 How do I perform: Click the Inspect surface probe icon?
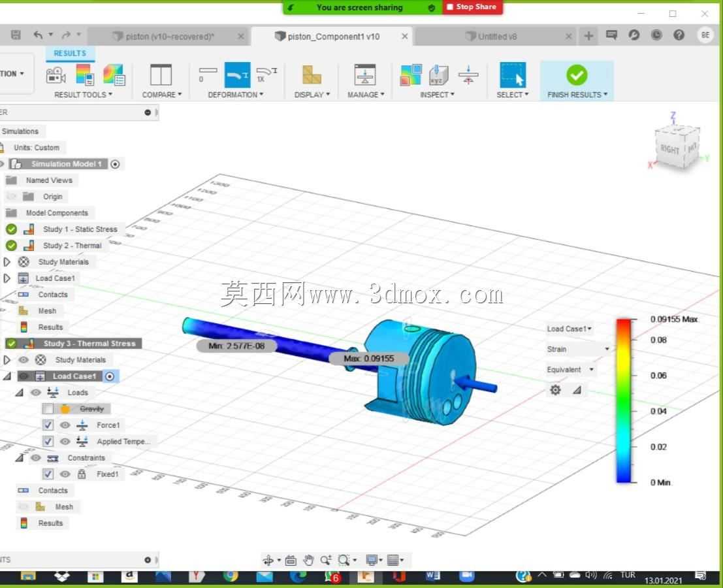[x=410, y=74]
